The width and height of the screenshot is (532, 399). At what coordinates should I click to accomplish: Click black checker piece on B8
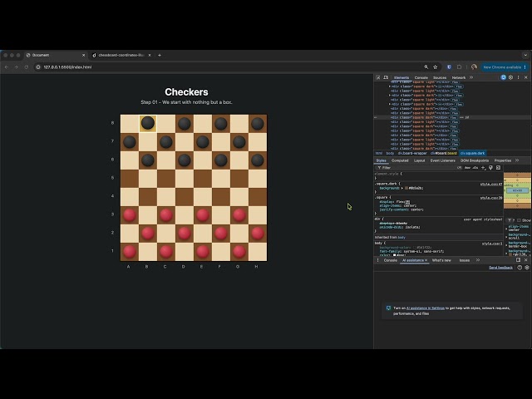(x=148, y=123)
